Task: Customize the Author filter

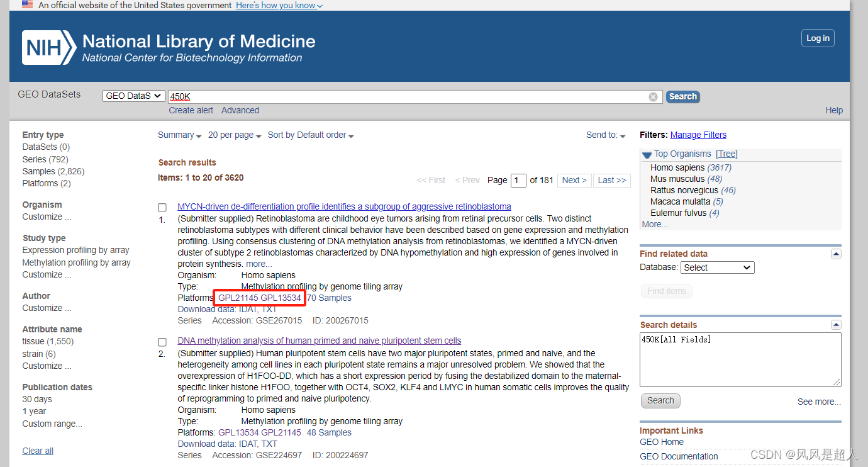Action: point(47,308)
